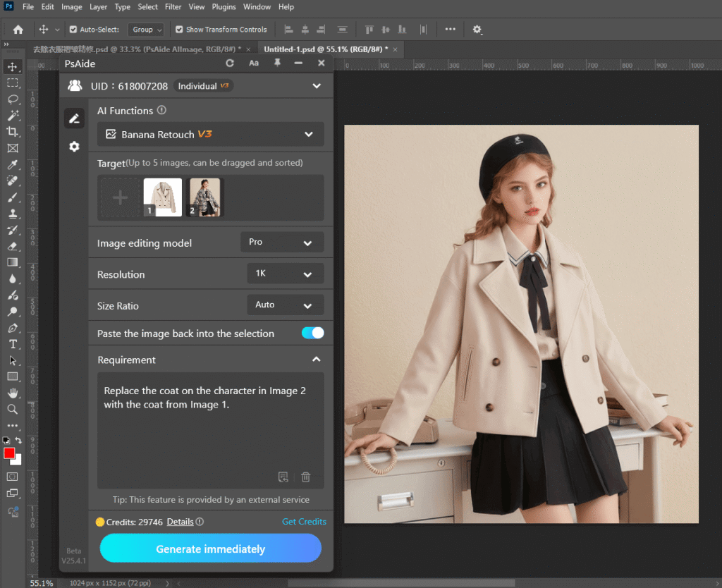Viewport: 722px width, 588px height.
Task: Open the Filter menu
Action: click(173, 7)
